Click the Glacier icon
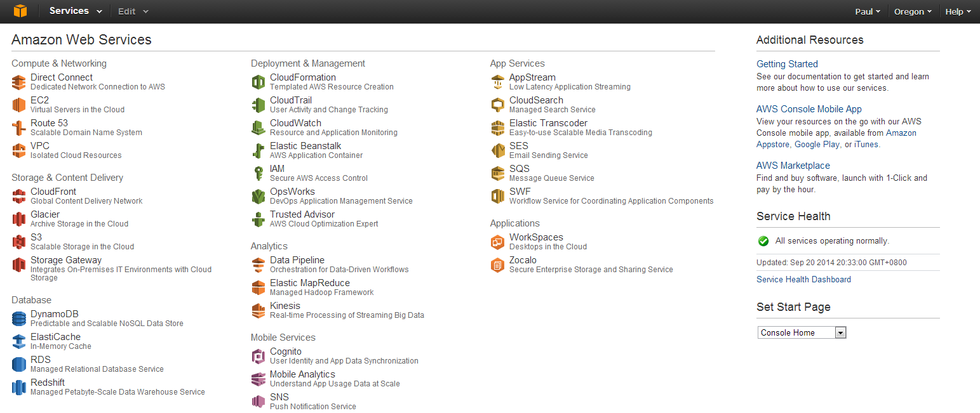The image size is (980, 413). tap(19, 220)
